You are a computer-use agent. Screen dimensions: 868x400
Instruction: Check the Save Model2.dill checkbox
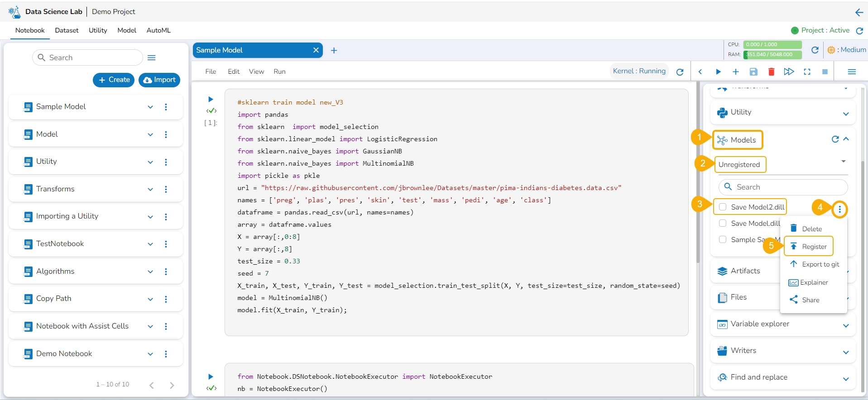[x=723, y=207]
